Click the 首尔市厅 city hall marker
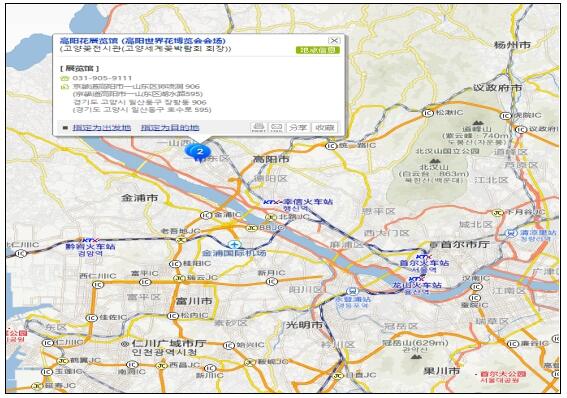Screen dimensions: 567x398 pyautogui.click(x=432, y=245)
